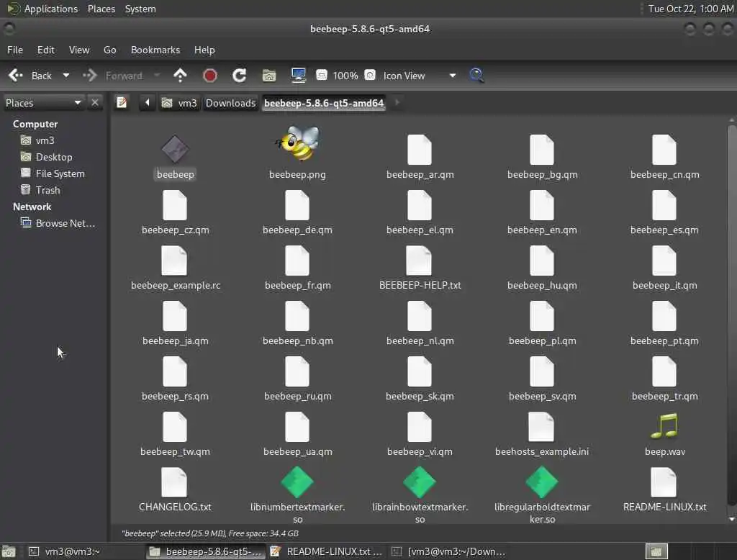Open the Edit menu
Screen dimensions: 737x560
(45, 50)
